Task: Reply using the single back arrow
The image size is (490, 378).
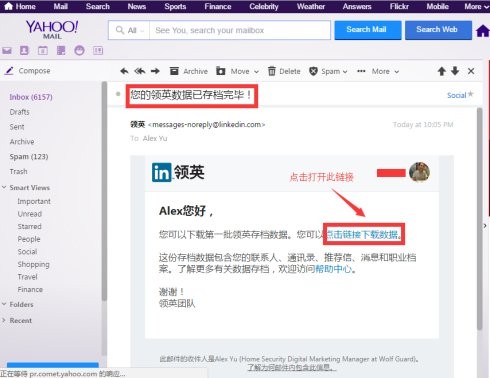Action: (124, 71)
